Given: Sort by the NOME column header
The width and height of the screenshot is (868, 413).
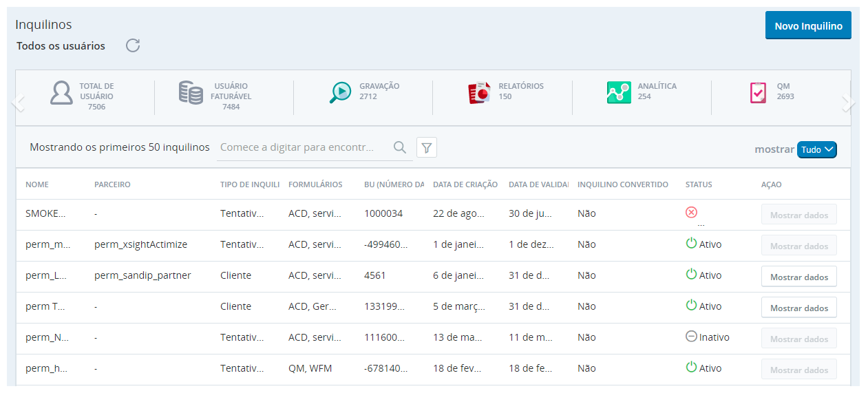Looking at the screenshot, I should [37, 184].
